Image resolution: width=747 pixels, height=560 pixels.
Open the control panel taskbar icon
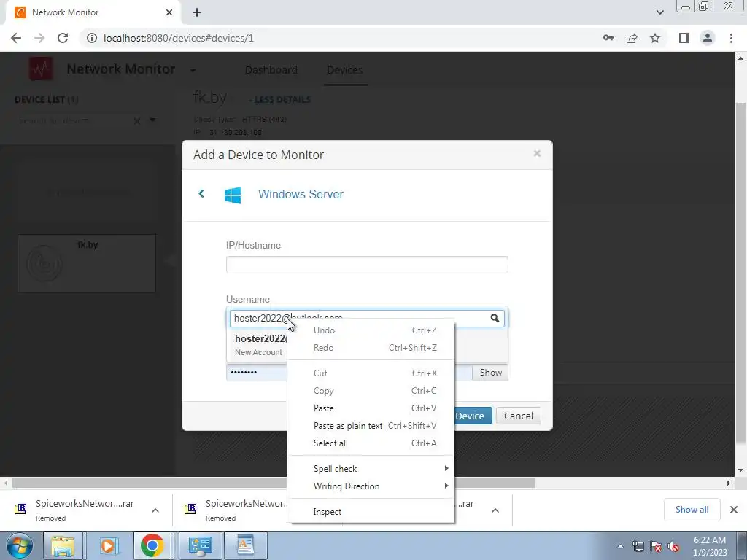coord(200,545)
